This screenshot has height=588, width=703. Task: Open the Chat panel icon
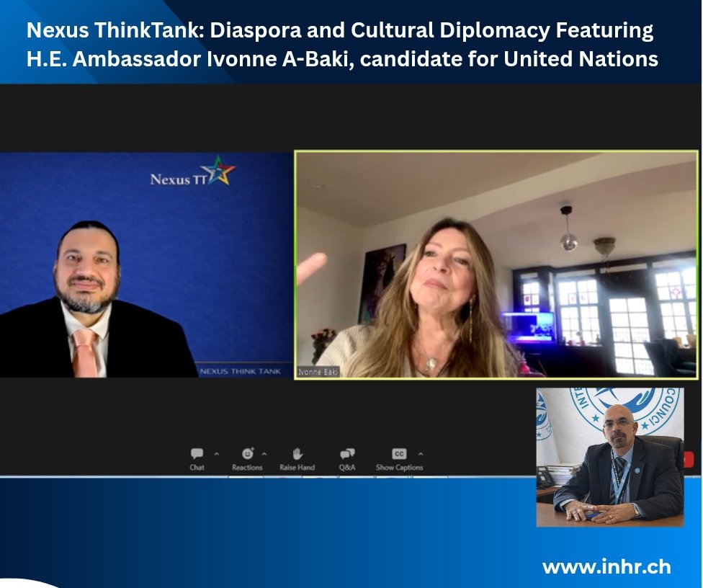[x=197, y=454]
